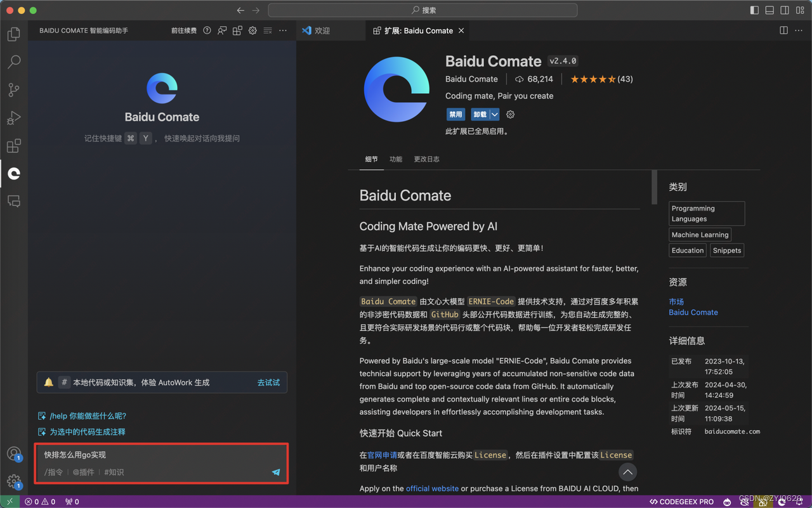812x508 pixels.
Task: Select Baidu Comate icon in activity bar
Action: [14, 174]
